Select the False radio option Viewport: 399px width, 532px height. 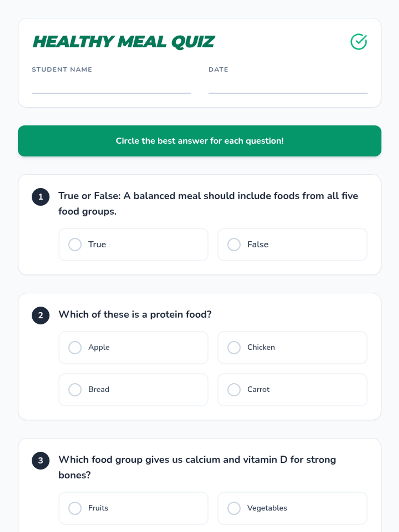(x=234, y=244)
